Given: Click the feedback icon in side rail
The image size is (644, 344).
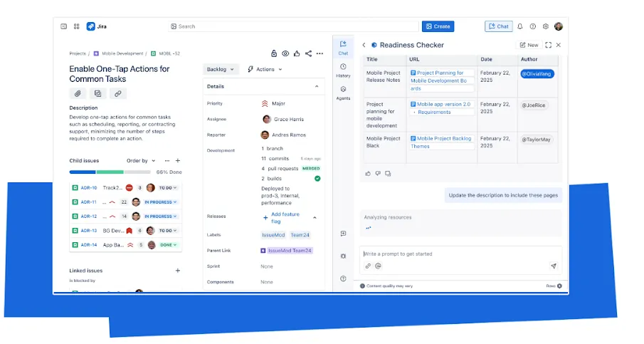Looking at the screenshot, I should (344, 234).
